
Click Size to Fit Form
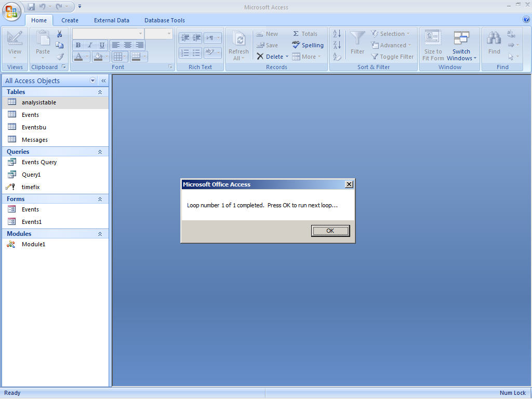click(433, 46)
